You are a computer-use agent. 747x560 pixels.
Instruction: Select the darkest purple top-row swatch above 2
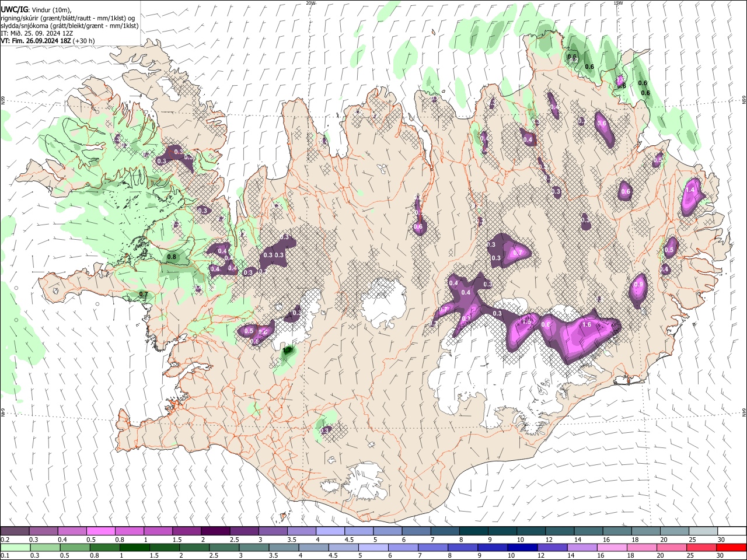pos(215,531)
